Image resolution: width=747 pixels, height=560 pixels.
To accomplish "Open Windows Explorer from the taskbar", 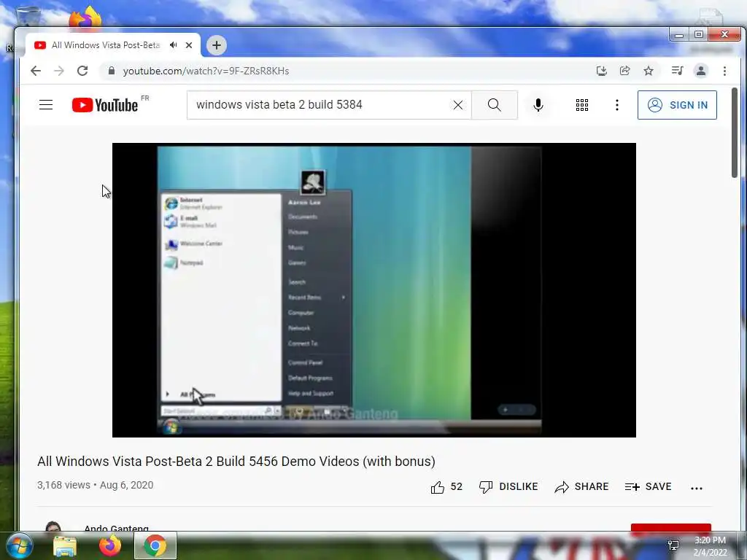I will point(65,545).
